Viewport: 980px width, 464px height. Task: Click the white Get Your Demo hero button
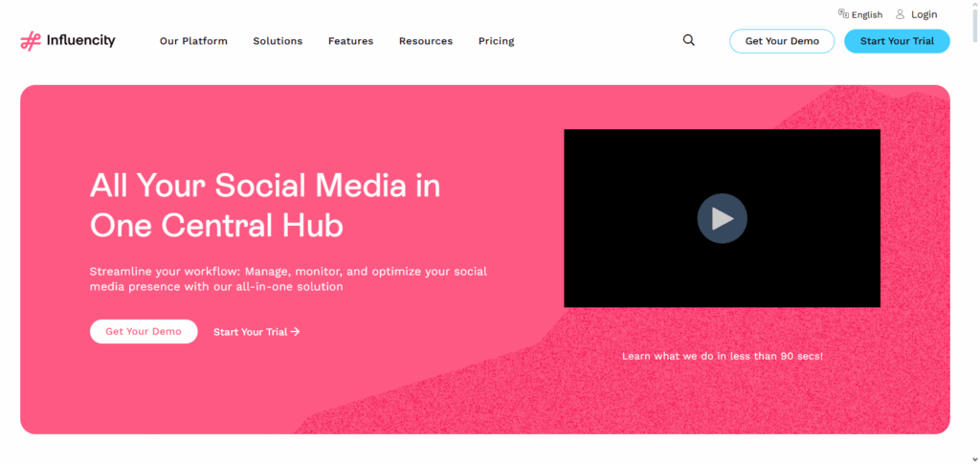click(x=144, y=332)
